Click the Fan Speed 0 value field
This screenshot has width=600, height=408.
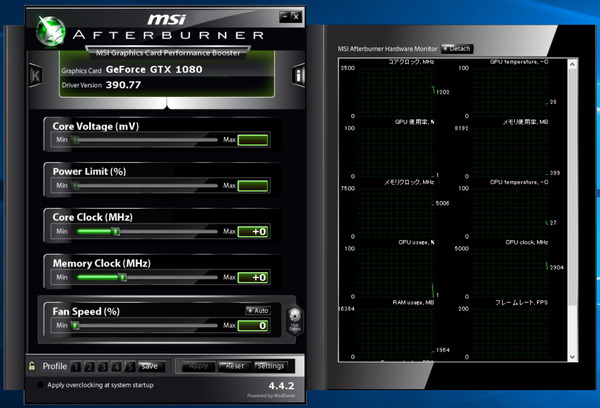pyautogui.click(x=253, y=326)
